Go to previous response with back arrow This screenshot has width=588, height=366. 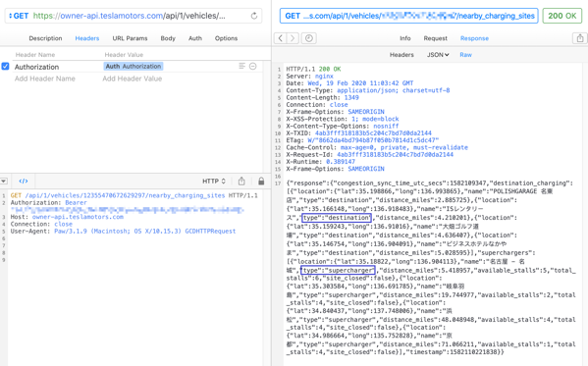280,38
